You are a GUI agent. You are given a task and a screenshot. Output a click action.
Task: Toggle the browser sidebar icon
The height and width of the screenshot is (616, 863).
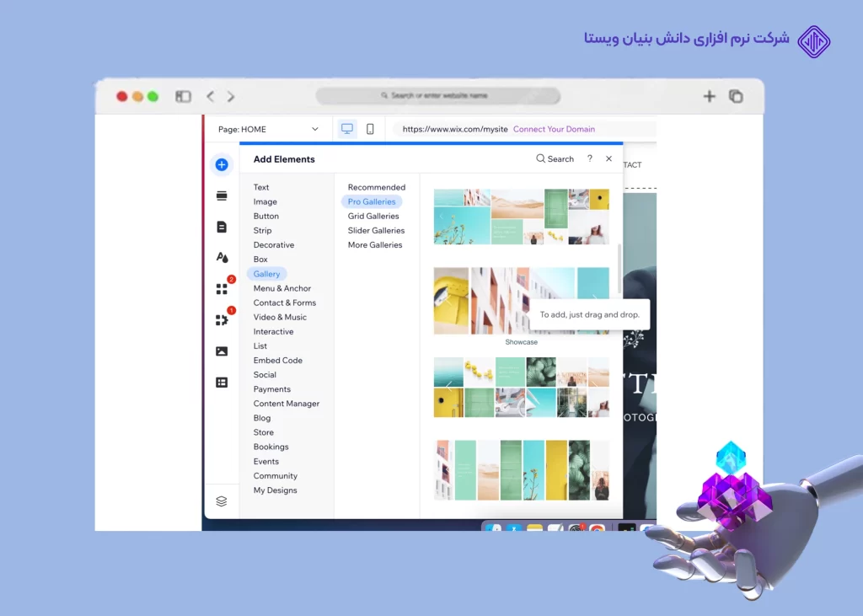tap(183, 96)
